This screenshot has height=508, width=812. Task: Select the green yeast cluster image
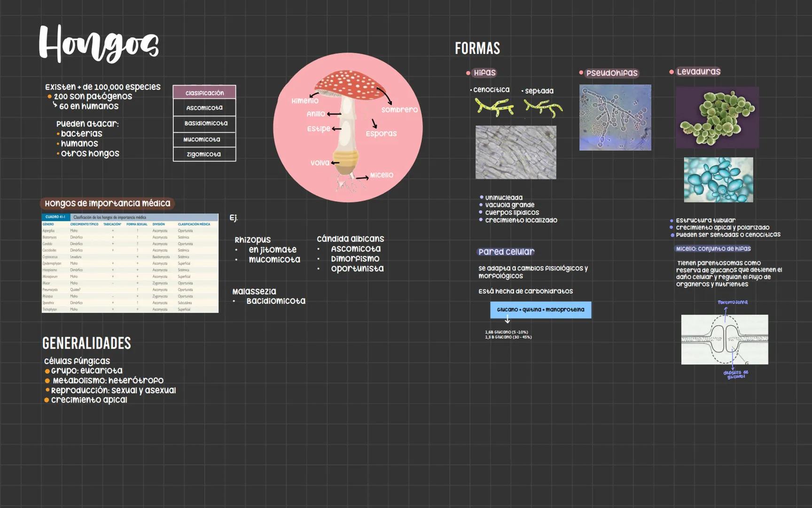point(717,118)
